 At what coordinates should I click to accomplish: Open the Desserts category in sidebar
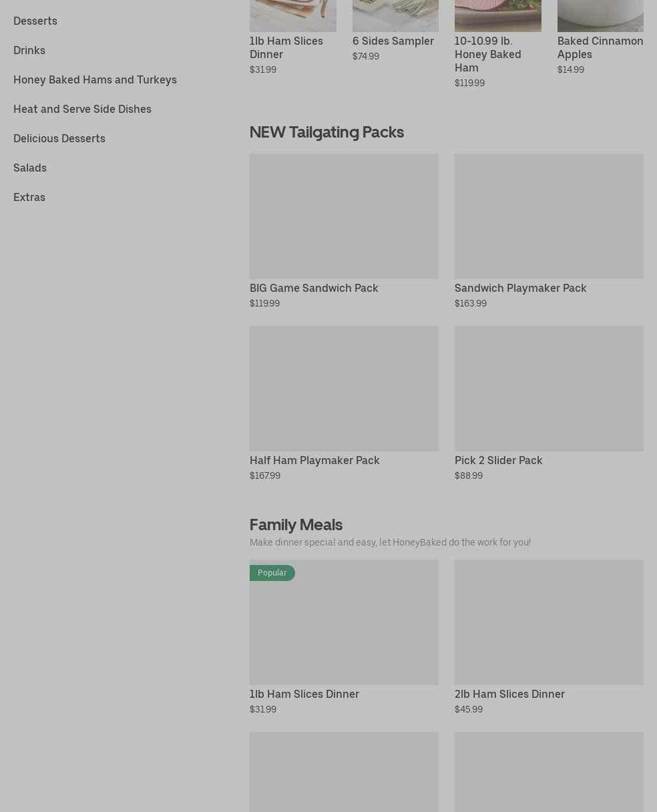coord(35,21)
